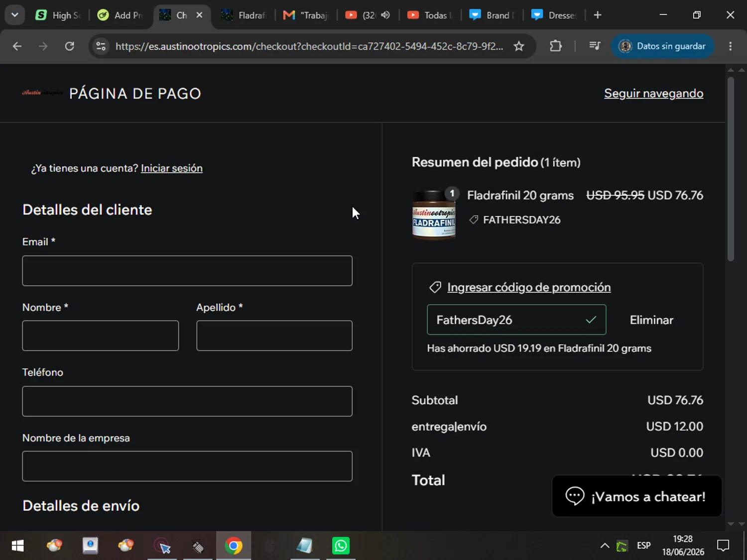
Task: Switch to the Fladrafinil tab
Action: (244, 15)
